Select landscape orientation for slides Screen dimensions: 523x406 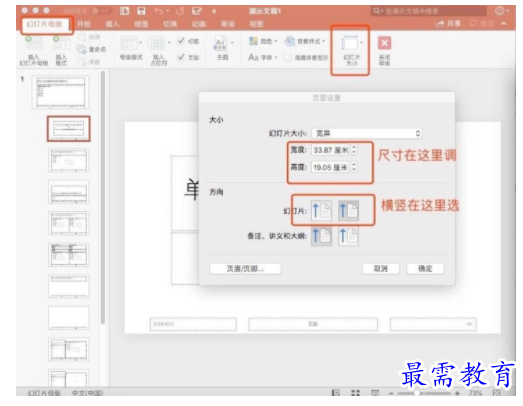point(348,211)
